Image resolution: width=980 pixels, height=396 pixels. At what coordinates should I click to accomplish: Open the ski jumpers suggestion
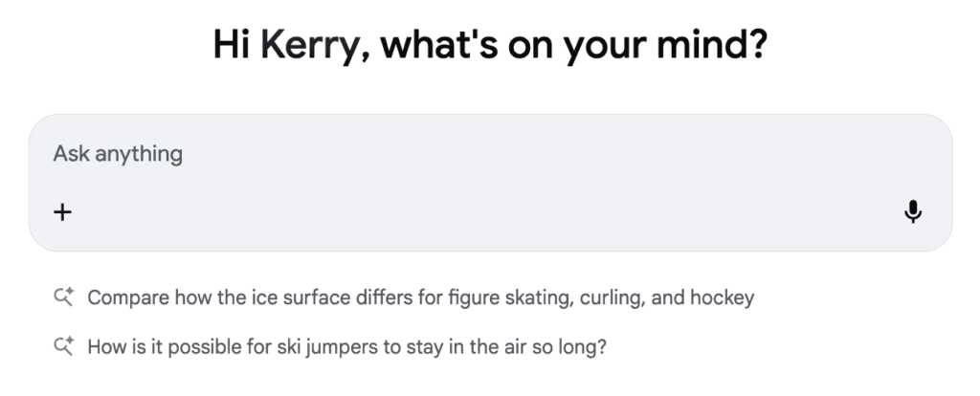[346, 346]
